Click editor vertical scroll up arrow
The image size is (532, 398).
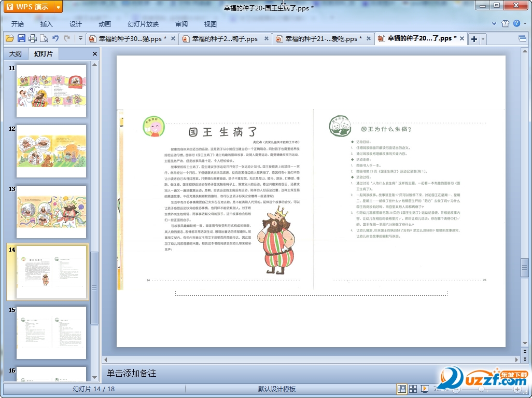tap(525, 51)
